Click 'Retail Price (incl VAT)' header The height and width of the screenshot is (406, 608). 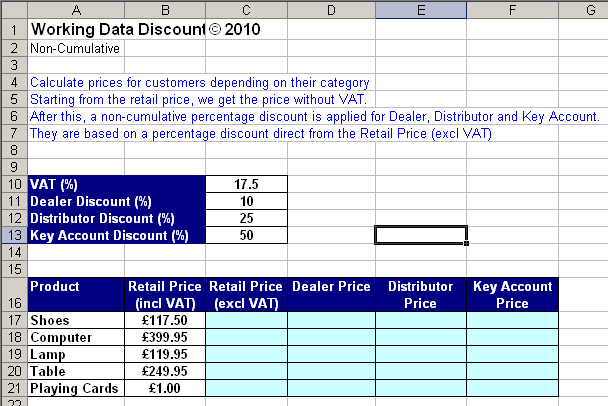[165, 295]
